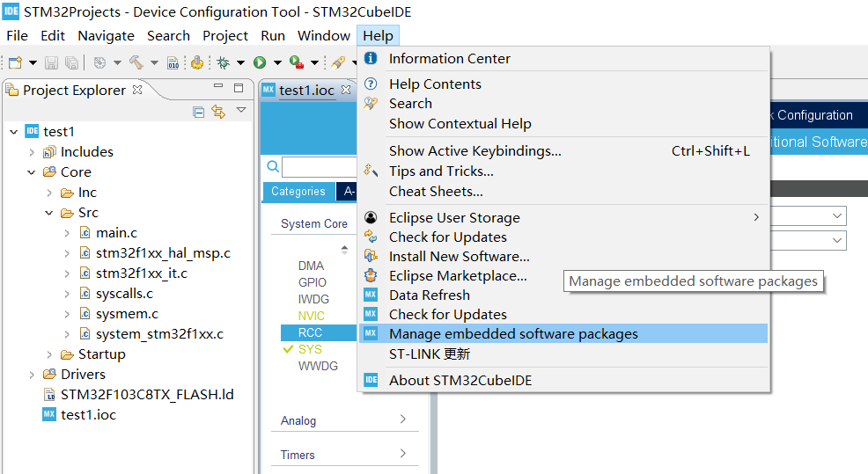Collapse the Src folder

coord(49,213)
